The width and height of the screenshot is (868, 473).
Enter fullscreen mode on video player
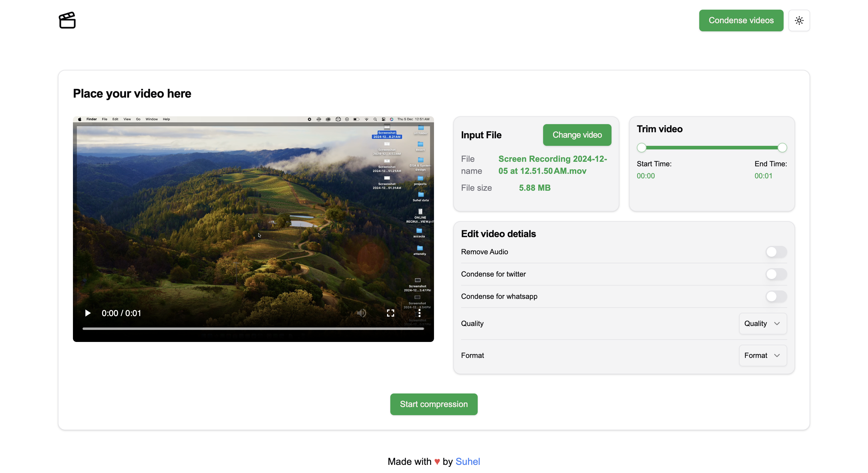[390, 313]
